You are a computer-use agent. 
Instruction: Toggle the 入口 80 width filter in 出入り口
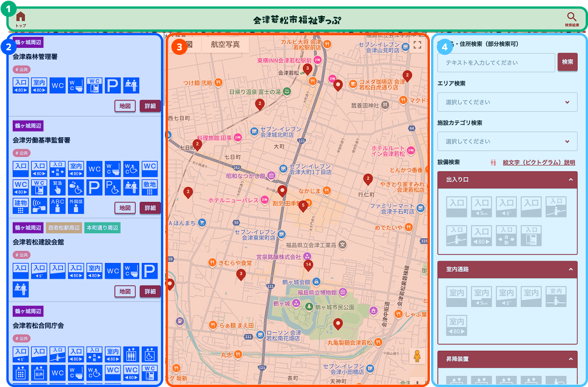[x=481, y=236]
